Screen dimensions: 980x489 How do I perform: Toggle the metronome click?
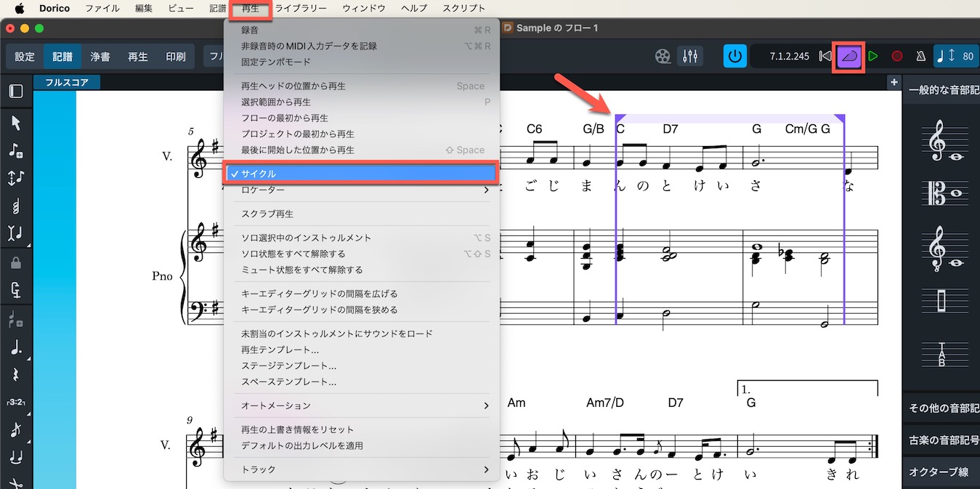click(920, 56)
